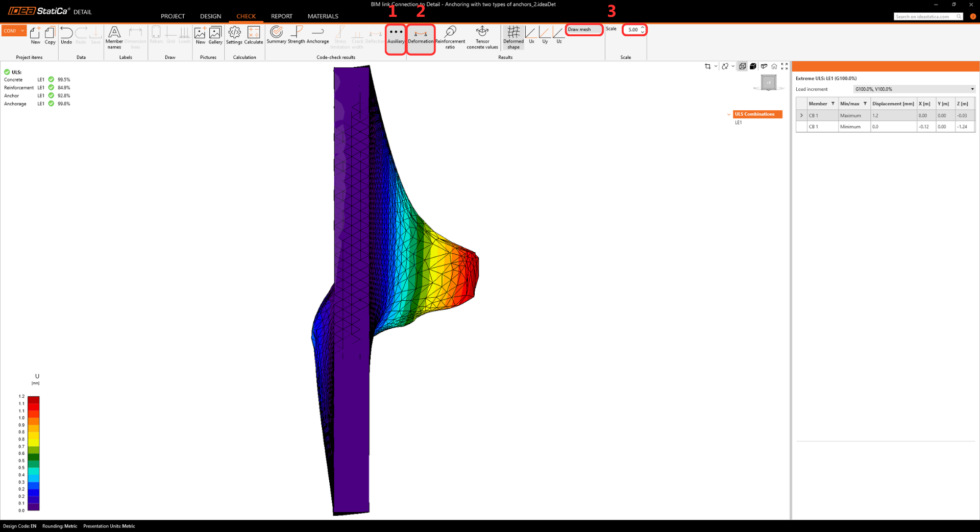This screenshot has width=980, height=532.
Task: Open the Load increment dropdown
Action: pos(972,89)
